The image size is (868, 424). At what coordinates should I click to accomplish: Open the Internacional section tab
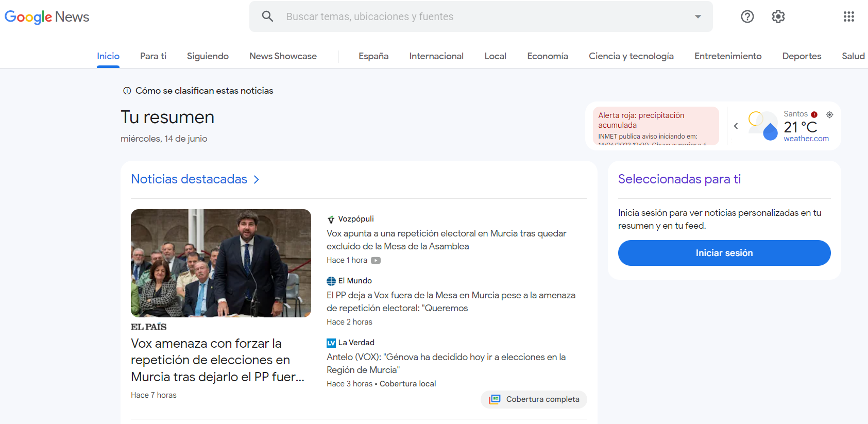(436, 56)
